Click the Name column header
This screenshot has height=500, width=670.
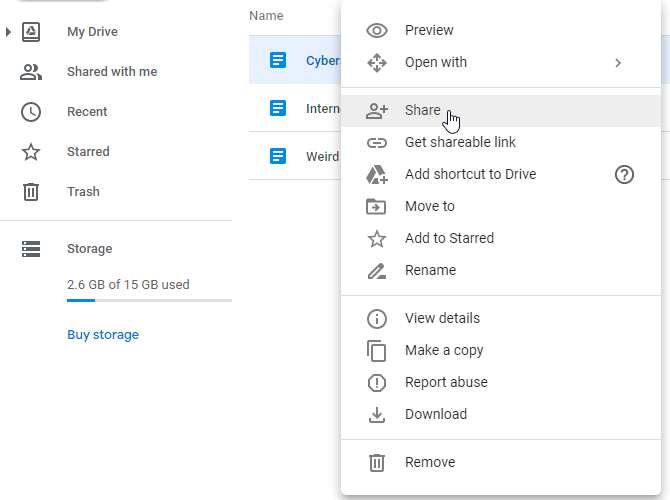[266, 16]
